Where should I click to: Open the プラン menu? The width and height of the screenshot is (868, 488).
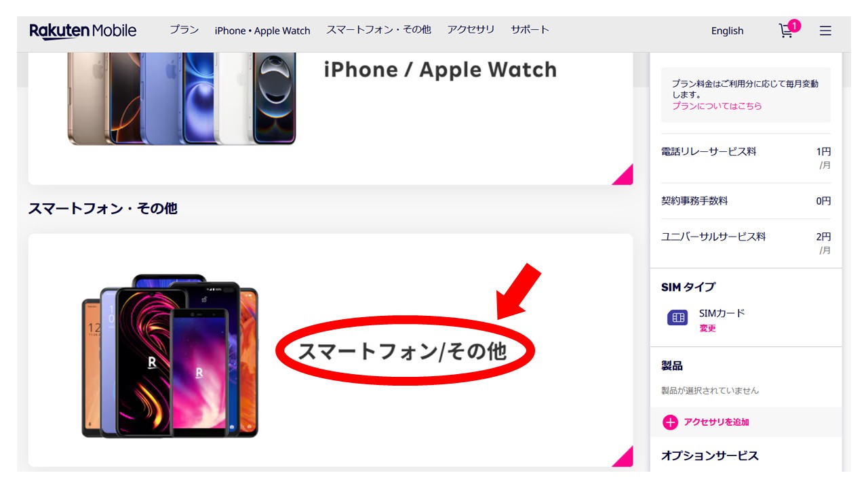click(184, 30)
